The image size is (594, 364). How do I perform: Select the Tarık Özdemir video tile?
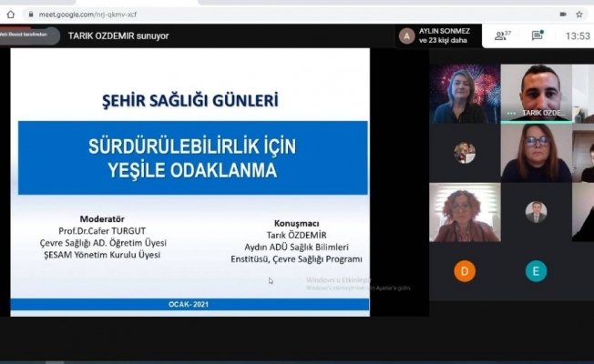[536, 92]
